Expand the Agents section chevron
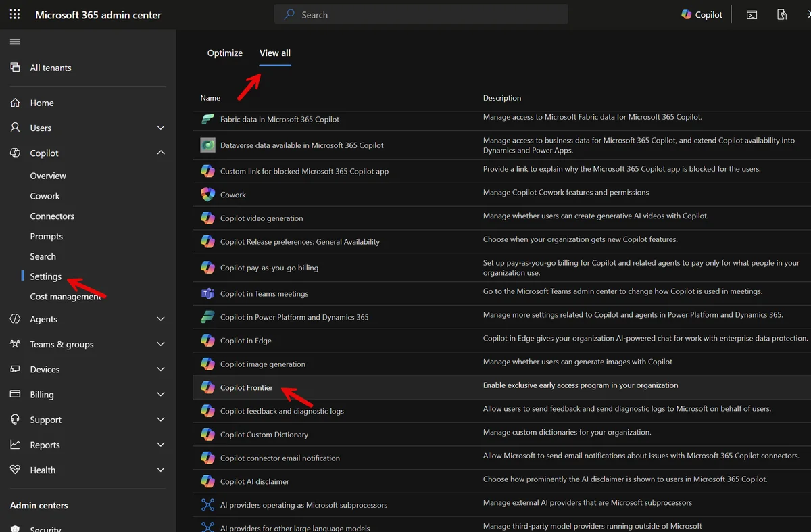Image resolution: width=811 pixels, height=532 pixels. [x=161, y=319]
